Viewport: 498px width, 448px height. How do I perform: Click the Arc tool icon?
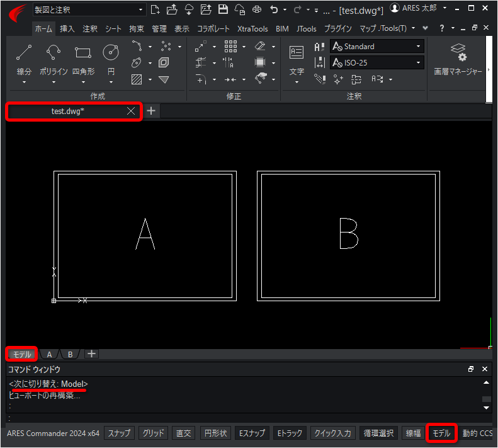tap(137, 46)
